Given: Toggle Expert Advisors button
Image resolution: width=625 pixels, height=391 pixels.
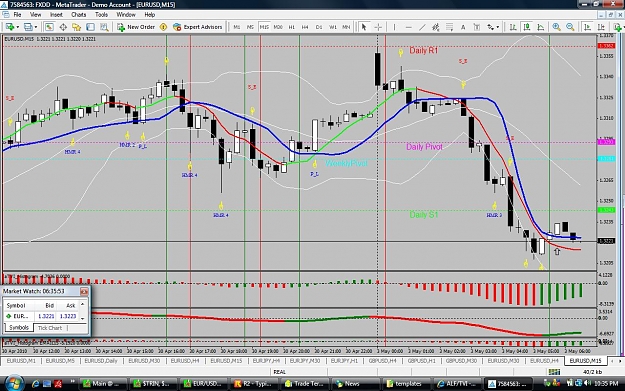Looking at the screenshot, I should [x=198, y=27].
